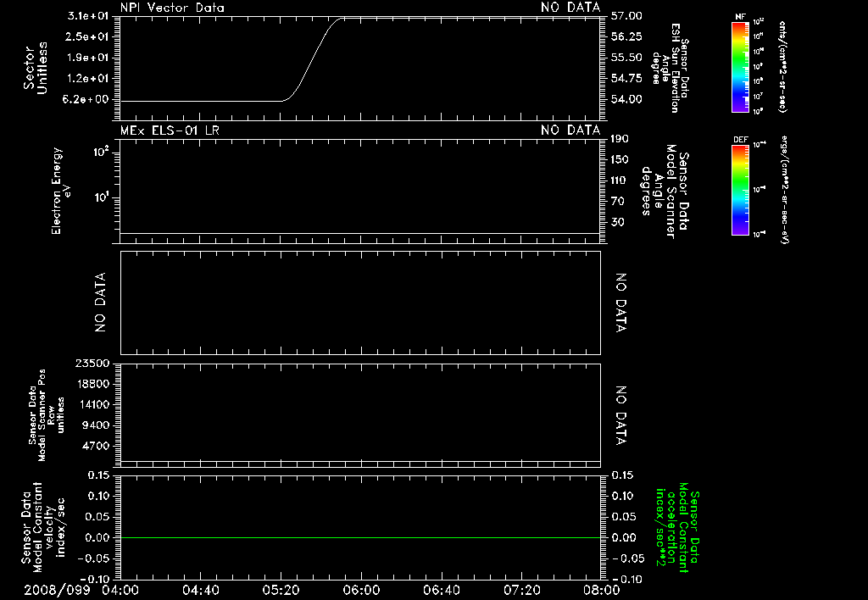The height and width of the screenshot is (600, 868).
Task: Click the '04:00' time axis label
Action: tap(120, 590)
